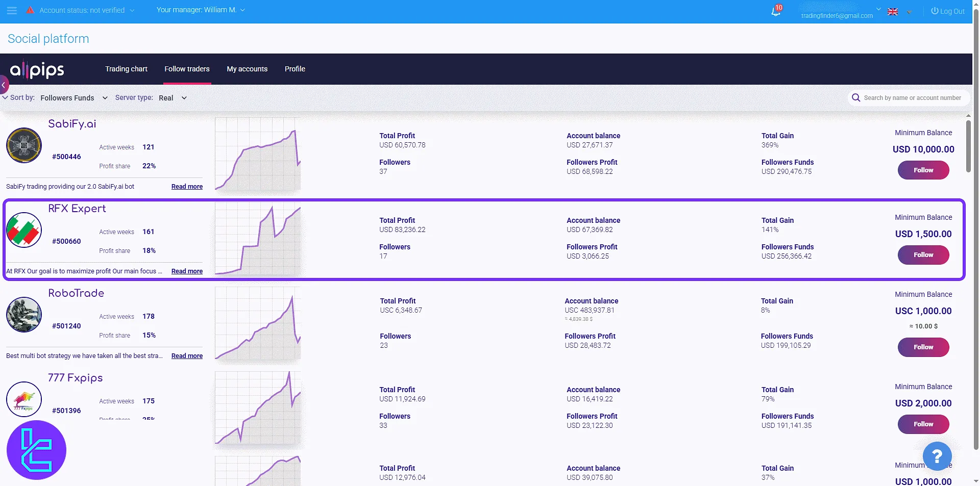Click the USD 10,000.00 minimum balance
Screen dimensions: 980x486
[x=923, y=149]
